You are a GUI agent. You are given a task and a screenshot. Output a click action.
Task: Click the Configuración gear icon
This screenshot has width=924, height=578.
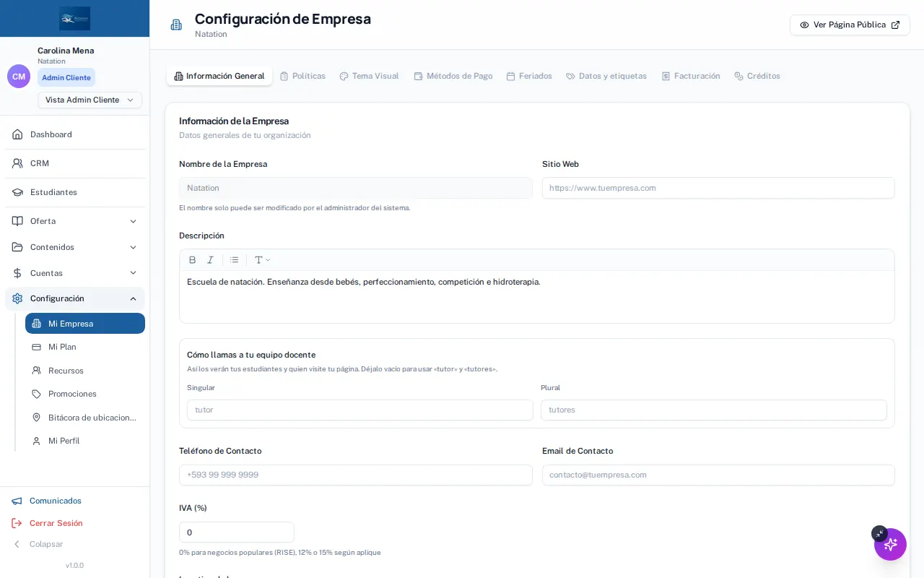pos(17,298)
